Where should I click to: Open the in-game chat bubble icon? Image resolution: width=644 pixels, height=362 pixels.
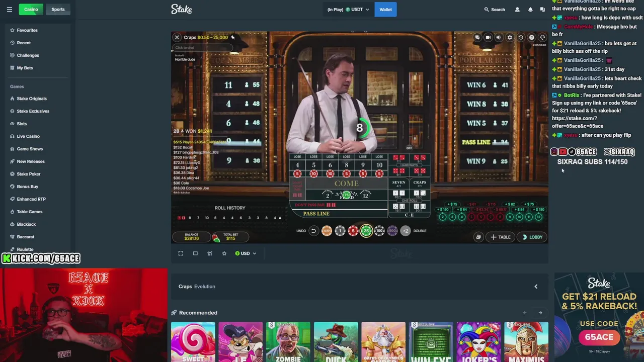(477, 37)
